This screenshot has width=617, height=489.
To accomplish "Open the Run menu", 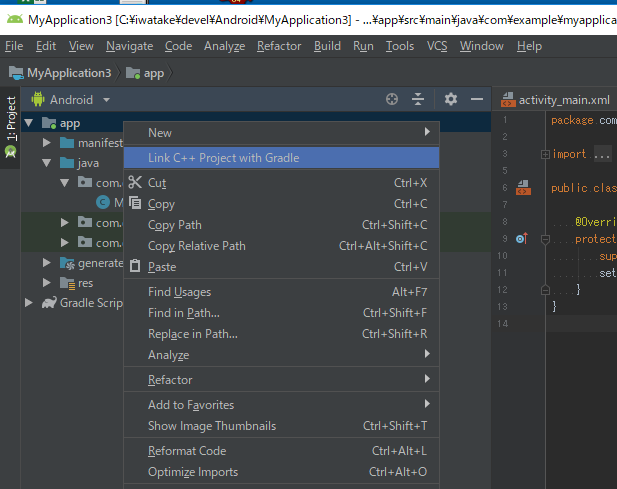I will 363,46.
